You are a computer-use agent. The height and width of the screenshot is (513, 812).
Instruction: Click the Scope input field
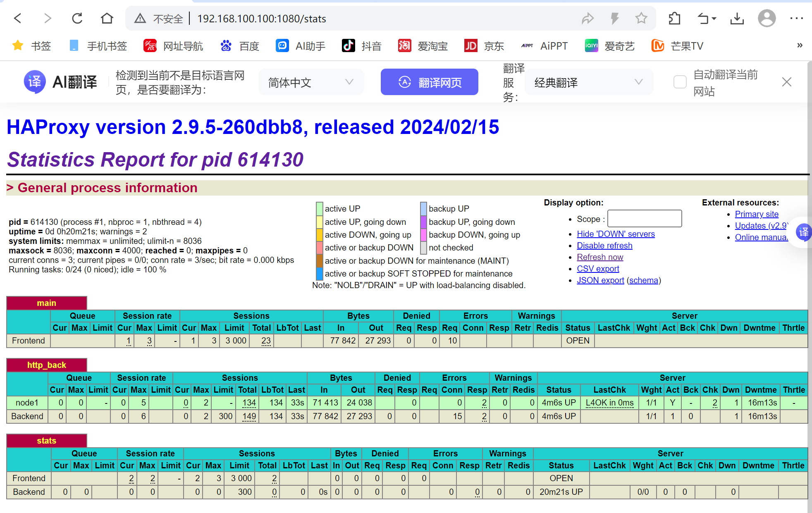pyautogui.click(x=645, y=219)
